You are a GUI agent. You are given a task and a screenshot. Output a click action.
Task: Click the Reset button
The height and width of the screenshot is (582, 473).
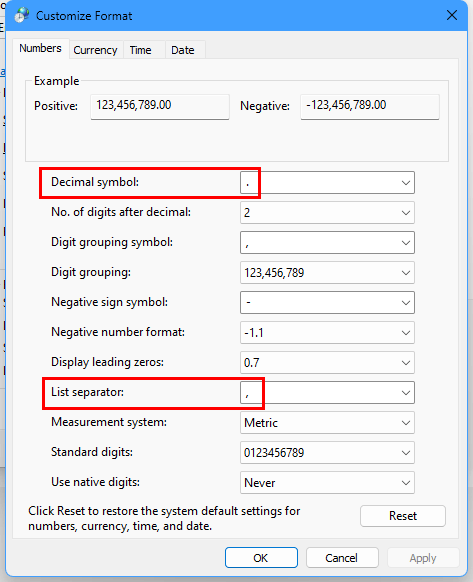click(403, 516)
